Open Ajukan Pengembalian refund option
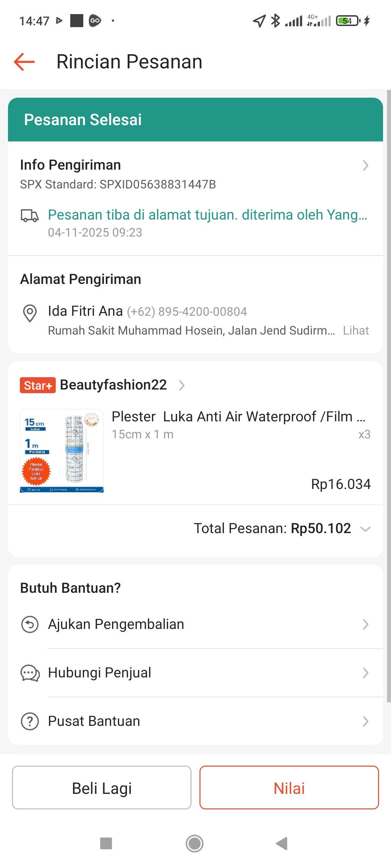 [x=116, y=625]
